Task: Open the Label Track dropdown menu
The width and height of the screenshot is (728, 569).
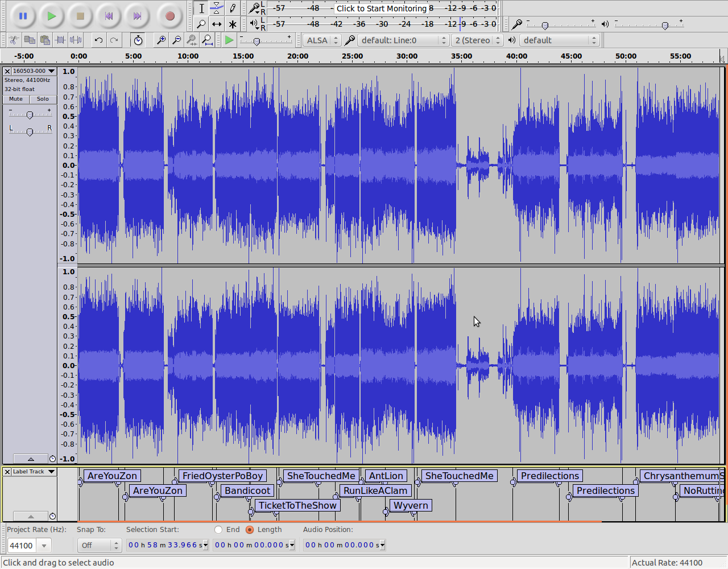Action: click(x=33, y=472)
